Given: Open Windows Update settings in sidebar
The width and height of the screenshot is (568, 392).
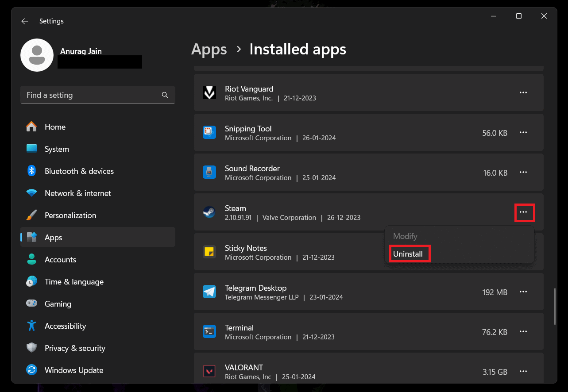Looking at the screenshot, I should (x=73, y=370).
